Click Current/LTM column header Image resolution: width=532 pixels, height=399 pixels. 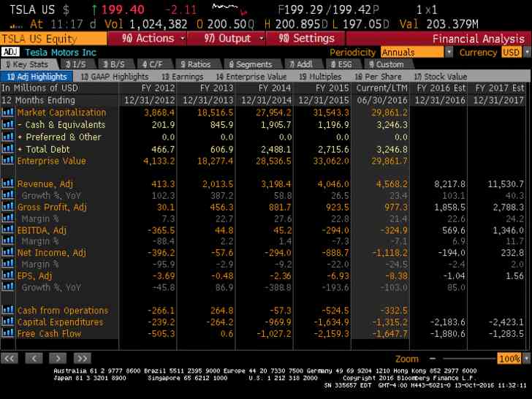click(381, 88)
